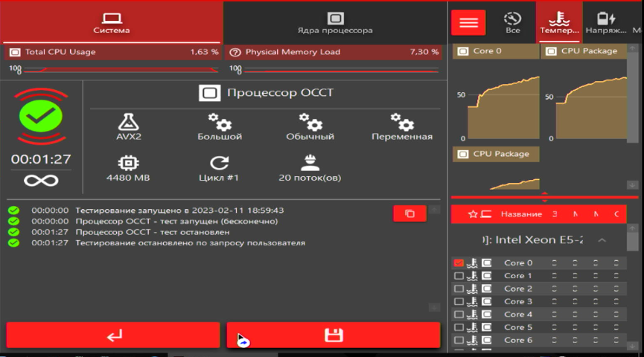Check the Core 5 checkbox
Viewport: 644px width, 357px height.
click(459, 327)
